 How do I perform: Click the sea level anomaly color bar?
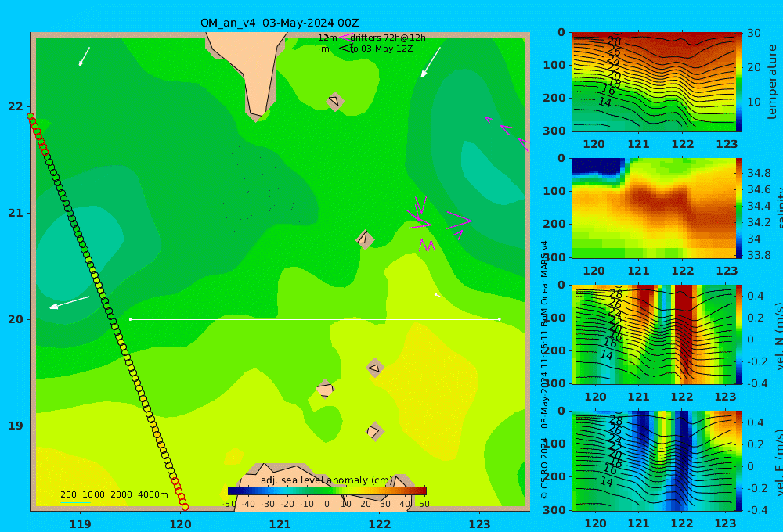[327, 491]
